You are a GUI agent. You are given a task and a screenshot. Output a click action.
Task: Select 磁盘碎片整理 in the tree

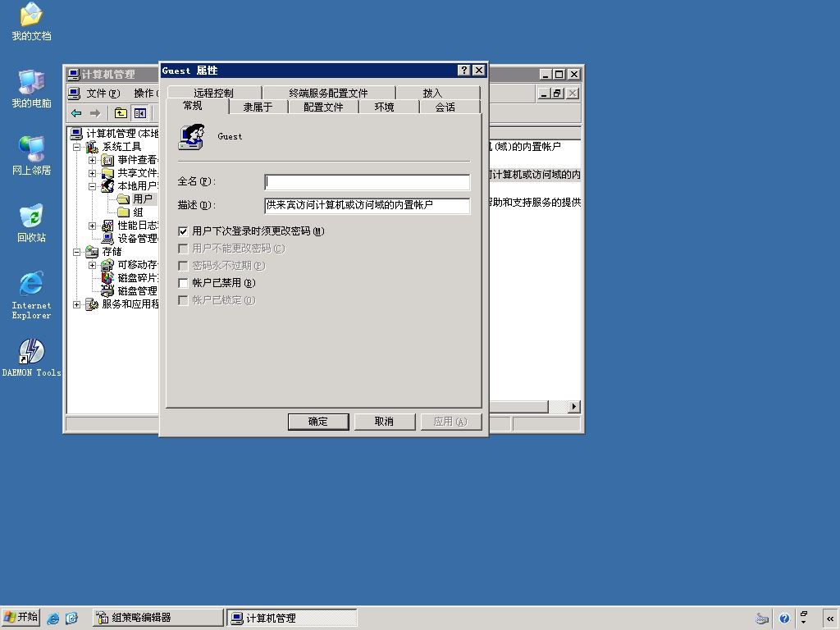coord(137,278)
